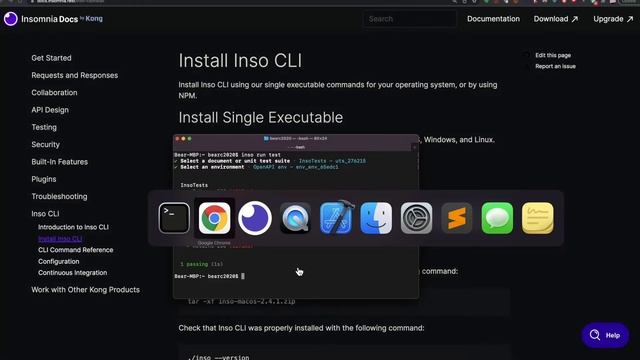Click the Kong brand link
Image resolution: width=640 pixels, height=360 pixels.
click(x=94, y=18)
